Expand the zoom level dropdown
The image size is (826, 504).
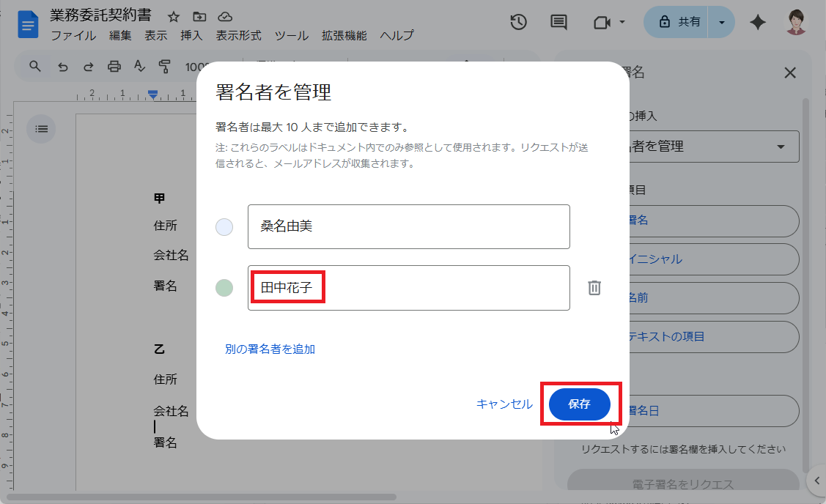pos(196,67)
